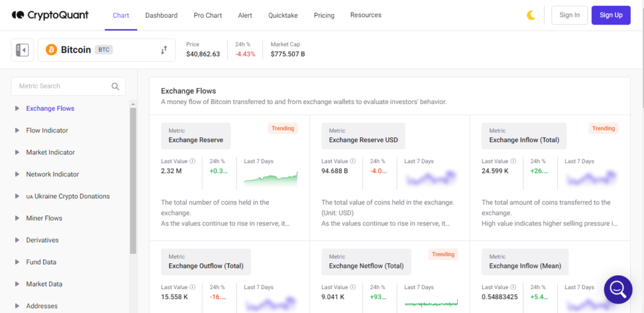The image size is (644, 313).
Task: Click the CryptoQuant logo
Action: 50,15
